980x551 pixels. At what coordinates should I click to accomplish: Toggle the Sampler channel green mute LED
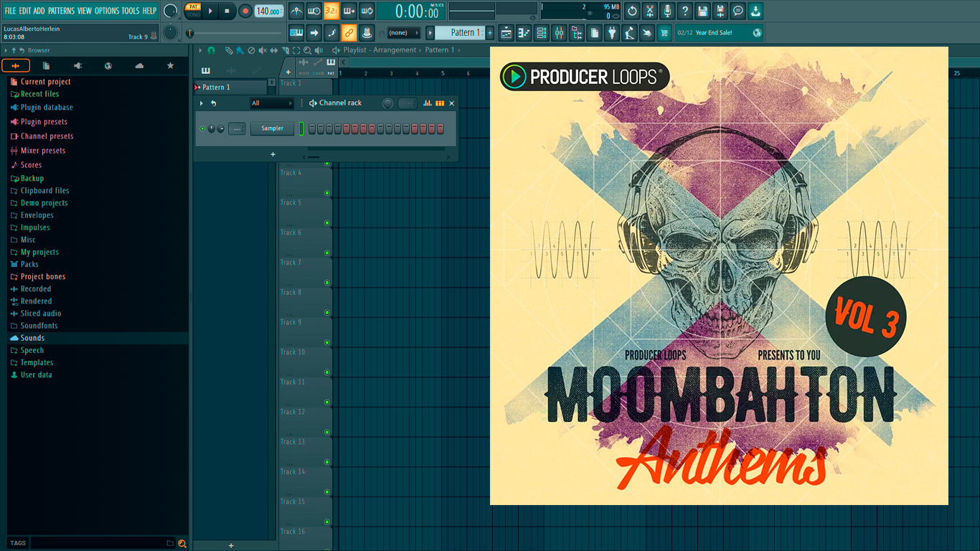(202, 128)
